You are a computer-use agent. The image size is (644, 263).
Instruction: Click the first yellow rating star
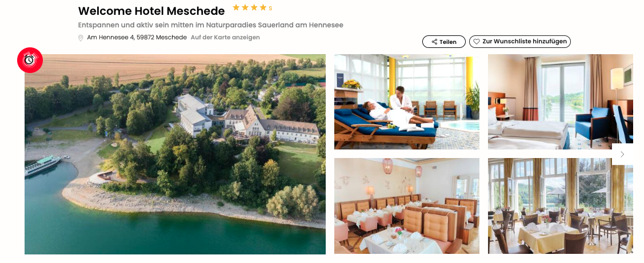236,7
